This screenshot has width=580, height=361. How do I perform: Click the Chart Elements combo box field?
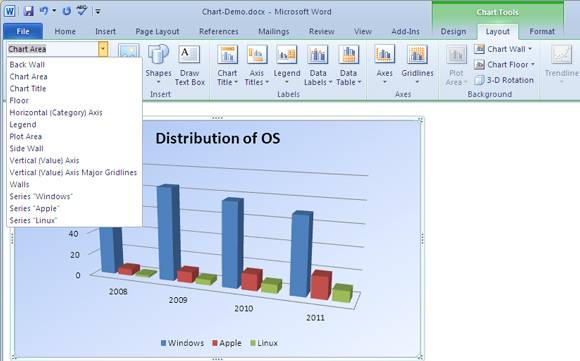[53, 49]
